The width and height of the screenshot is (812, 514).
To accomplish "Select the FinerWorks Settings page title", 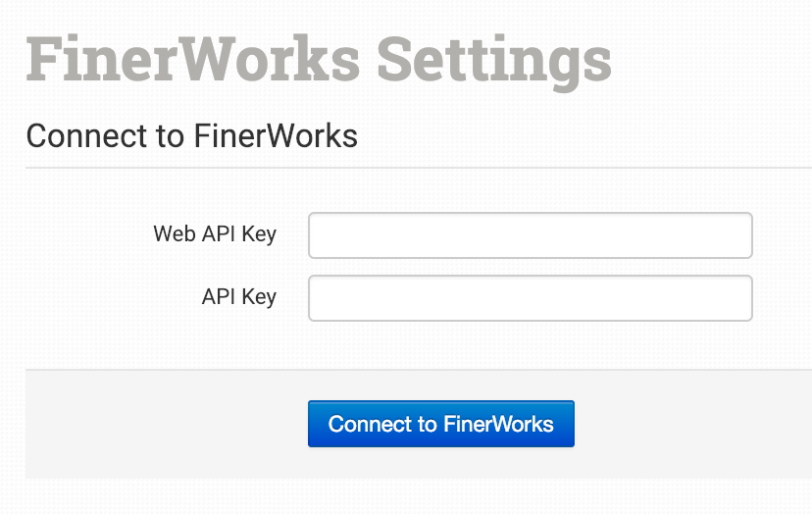I will point(319,60).
